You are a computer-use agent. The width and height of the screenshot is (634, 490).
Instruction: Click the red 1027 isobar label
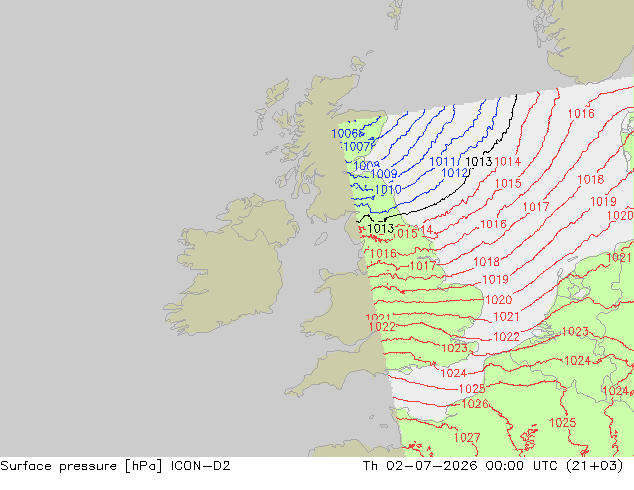point(467,437)
